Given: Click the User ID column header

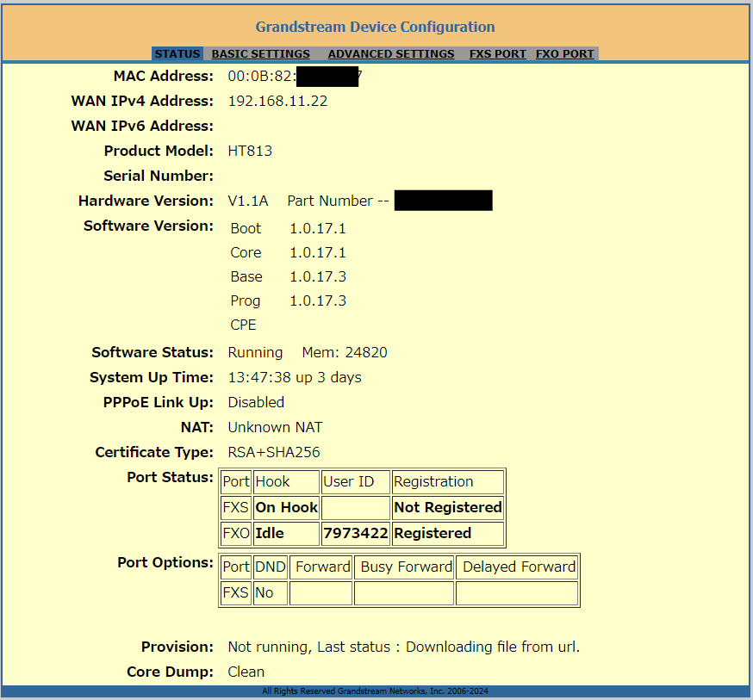Looking at the screenshot, I should [x=355, y=481].
